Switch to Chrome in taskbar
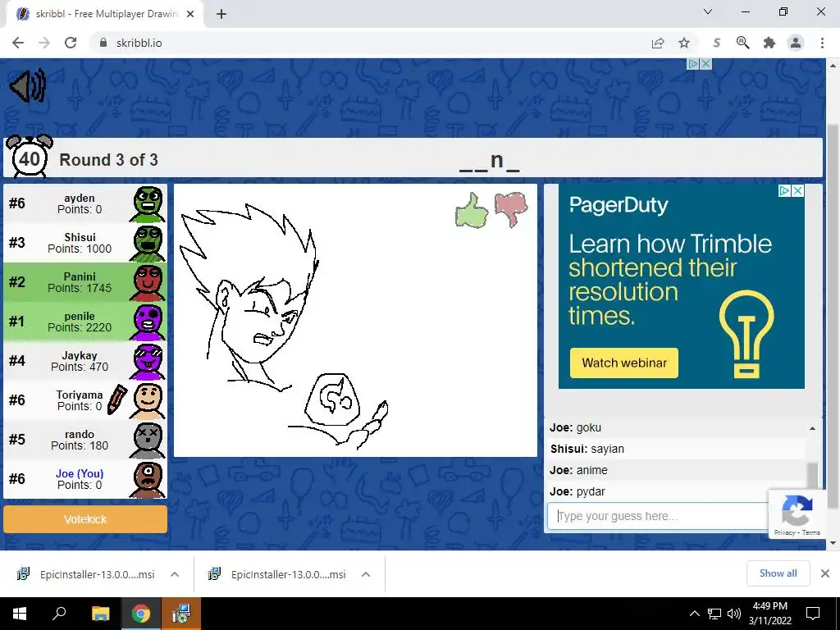The height and width of the screenshot is (630, 840). pos(141,614)
